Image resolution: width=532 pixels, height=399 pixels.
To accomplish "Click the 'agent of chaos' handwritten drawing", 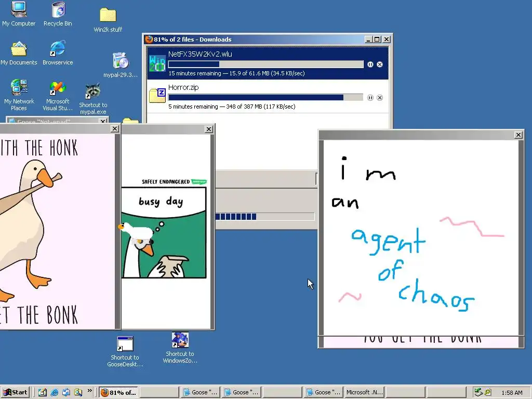I will coord(421,237).
